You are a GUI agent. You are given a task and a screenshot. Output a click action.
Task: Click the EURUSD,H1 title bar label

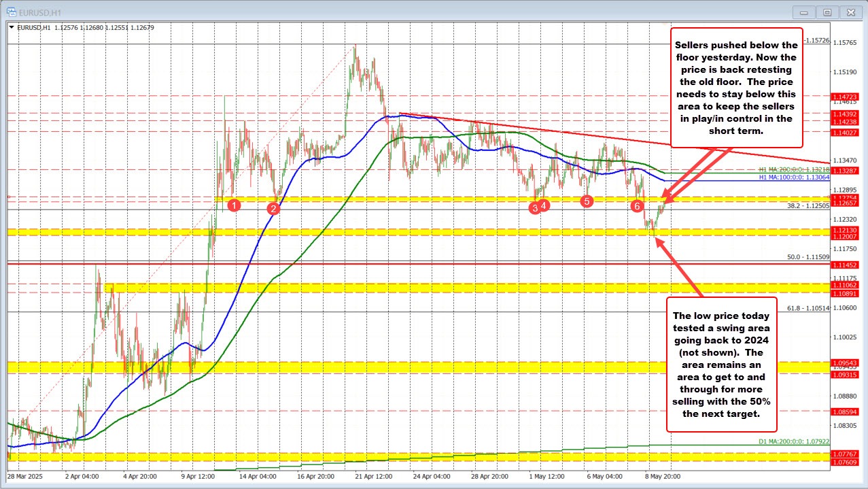click(x=39, y=12)
